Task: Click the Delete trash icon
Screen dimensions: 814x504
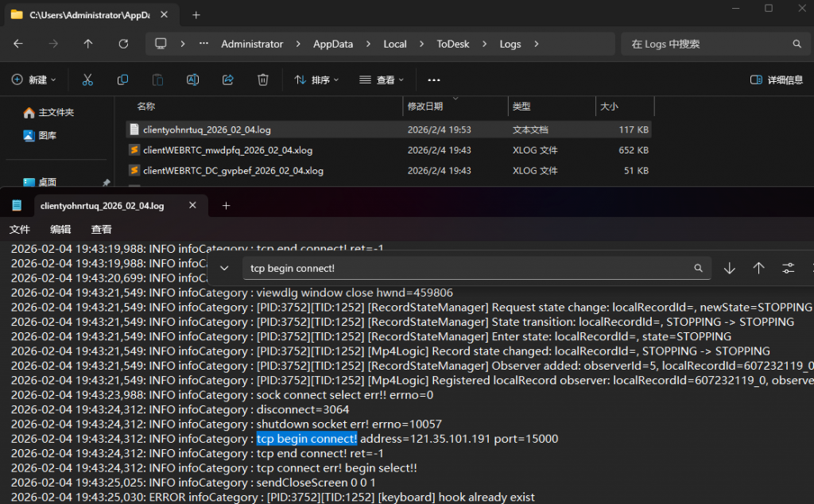Action: pos(263,79)
